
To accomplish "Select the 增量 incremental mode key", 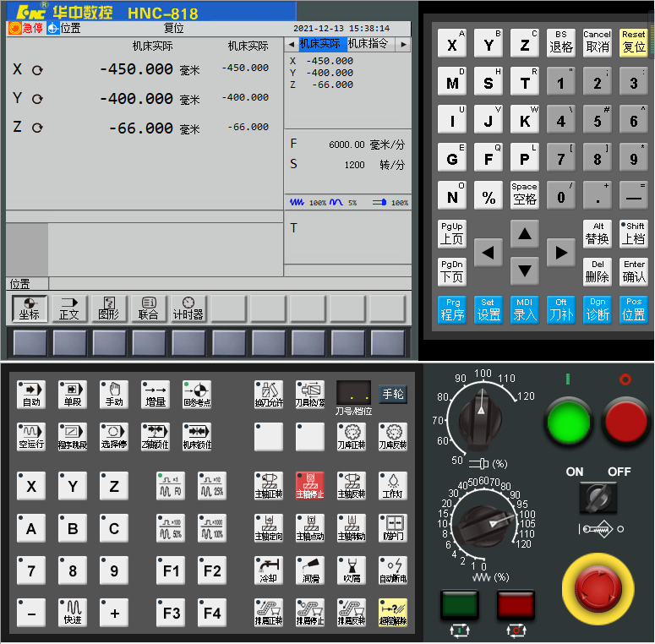I will tap(156, 394).
